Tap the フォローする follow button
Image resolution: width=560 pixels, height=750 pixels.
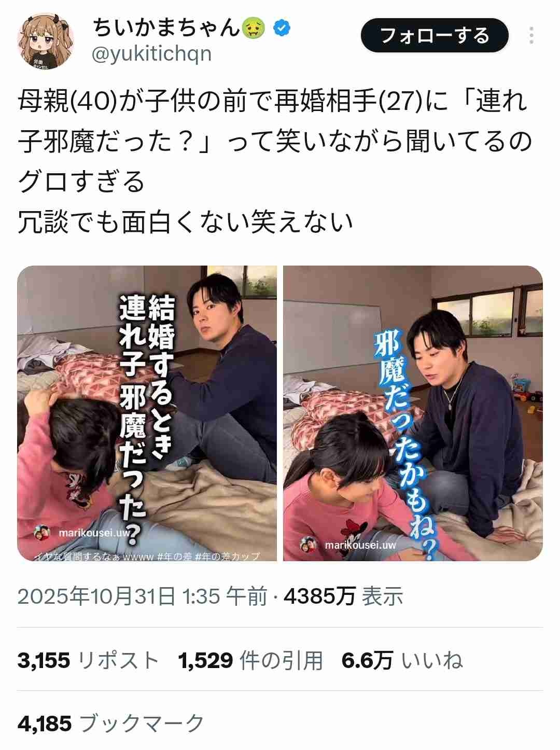pyautogui.click(x=435, y=35)
